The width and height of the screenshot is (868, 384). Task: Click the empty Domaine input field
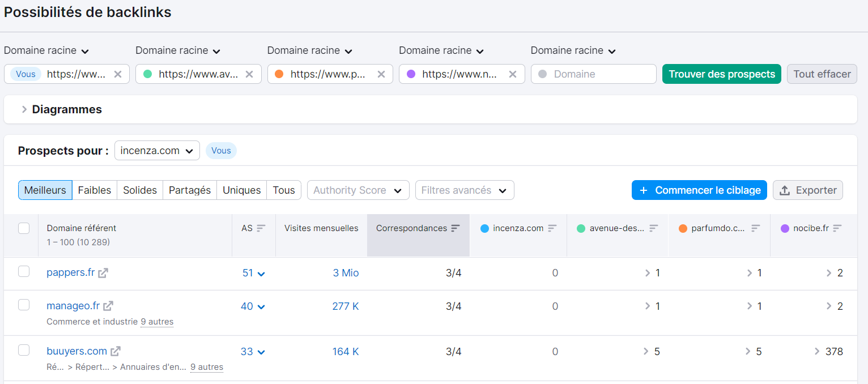click(593, 74)
